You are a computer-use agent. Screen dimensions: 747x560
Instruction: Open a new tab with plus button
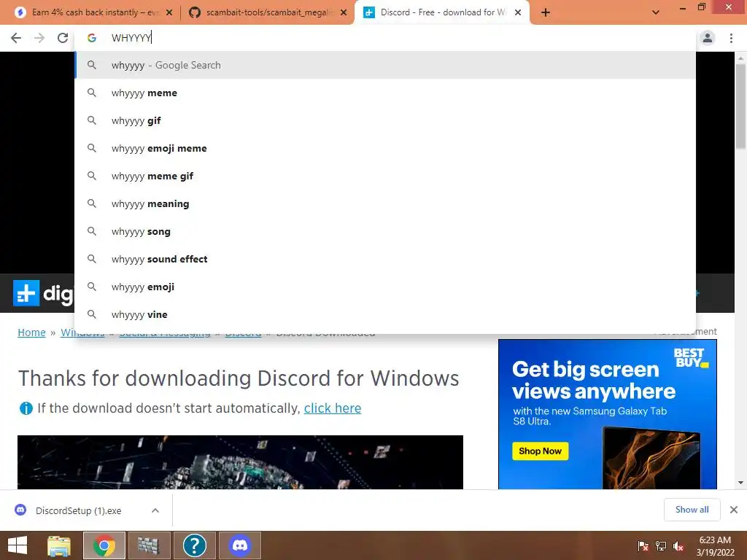[546, 12]
